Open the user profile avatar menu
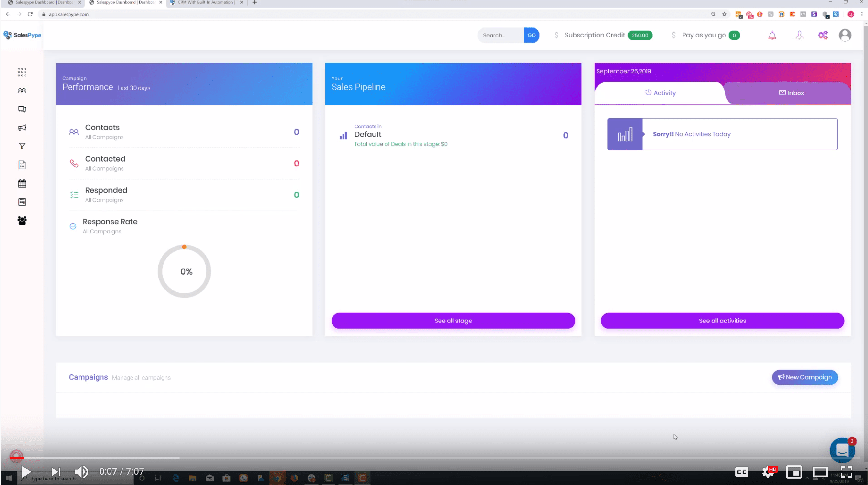 pos(845,35)
